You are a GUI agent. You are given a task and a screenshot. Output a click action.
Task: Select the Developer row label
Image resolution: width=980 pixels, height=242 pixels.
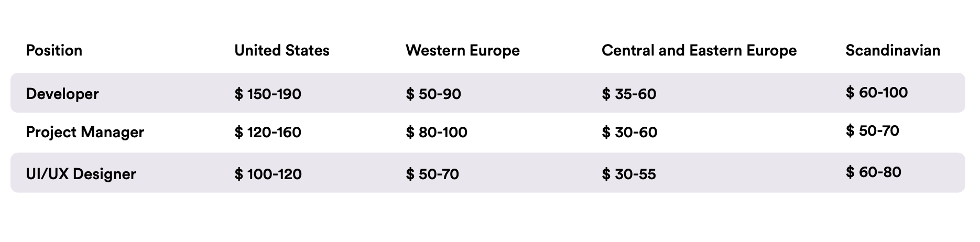62,94
